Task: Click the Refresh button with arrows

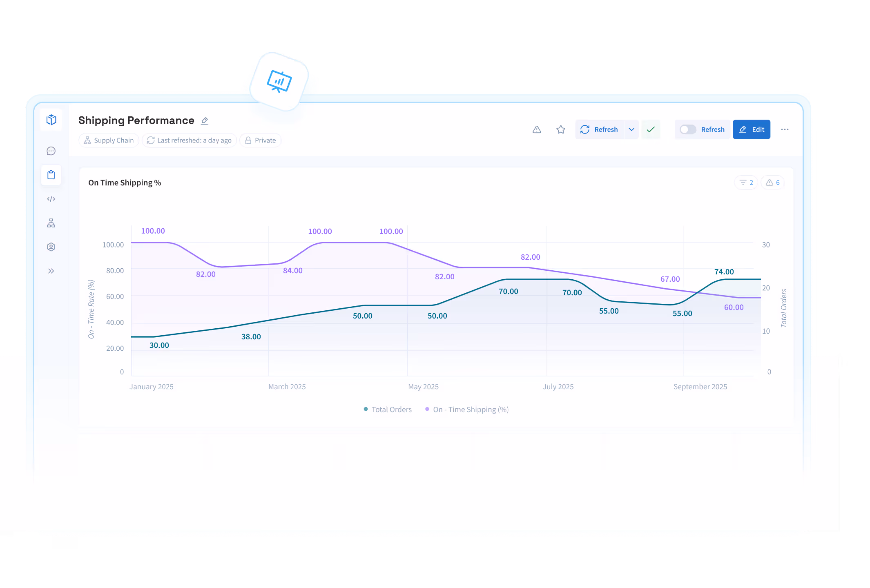Action: [599, 129]
